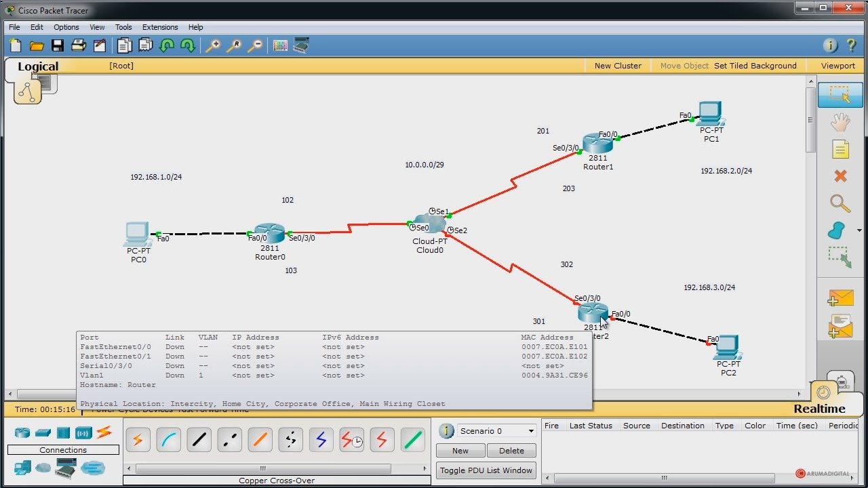Select the Connections lightning category
The width and height of the screenshot is (868, 488).
104,432
